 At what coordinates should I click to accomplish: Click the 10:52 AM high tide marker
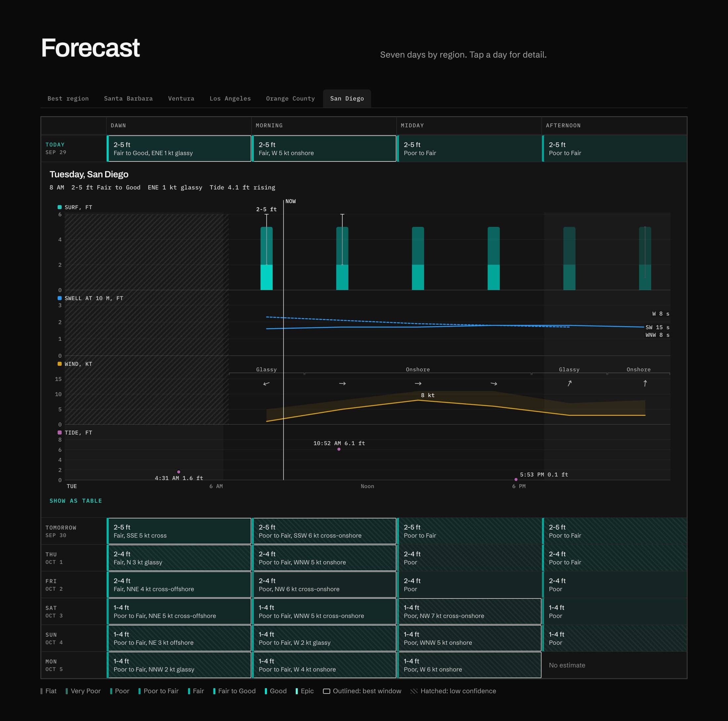click(339, 449)
